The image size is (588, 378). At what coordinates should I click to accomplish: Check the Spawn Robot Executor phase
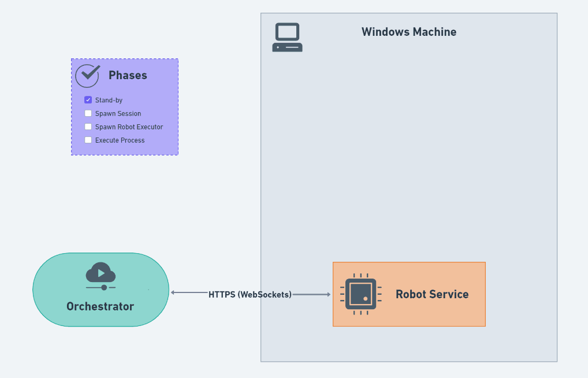pos(88,126)
